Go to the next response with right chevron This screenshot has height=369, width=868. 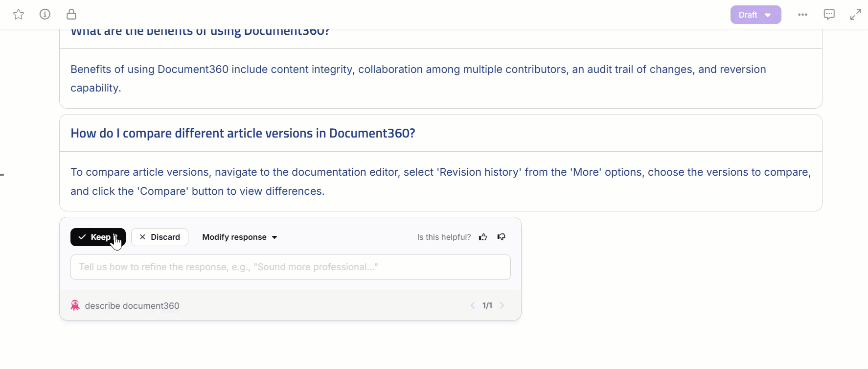(x=502, y=305)
